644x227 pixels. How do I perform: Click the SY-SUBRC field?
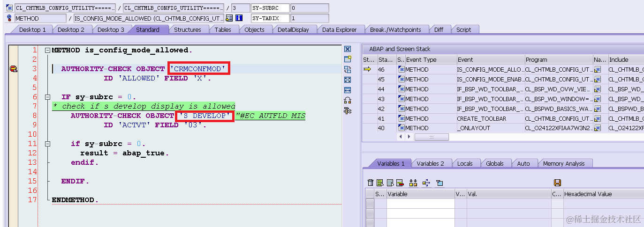pos(270,8)
